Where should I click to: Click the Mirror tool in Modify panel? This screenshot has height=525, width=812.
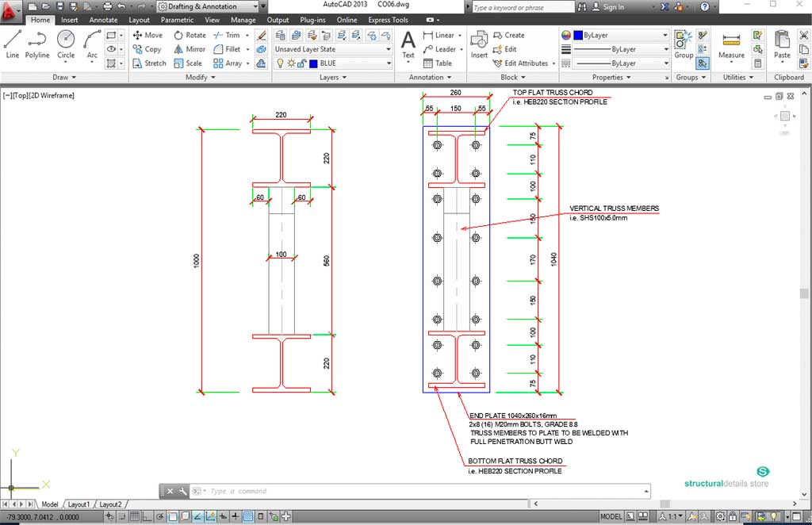point(190,49)
